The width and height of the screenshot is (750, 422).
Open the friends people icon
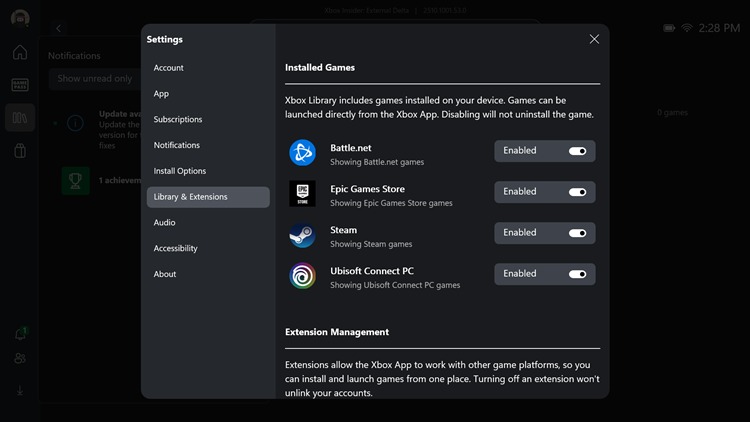click(x=20, y=358)
